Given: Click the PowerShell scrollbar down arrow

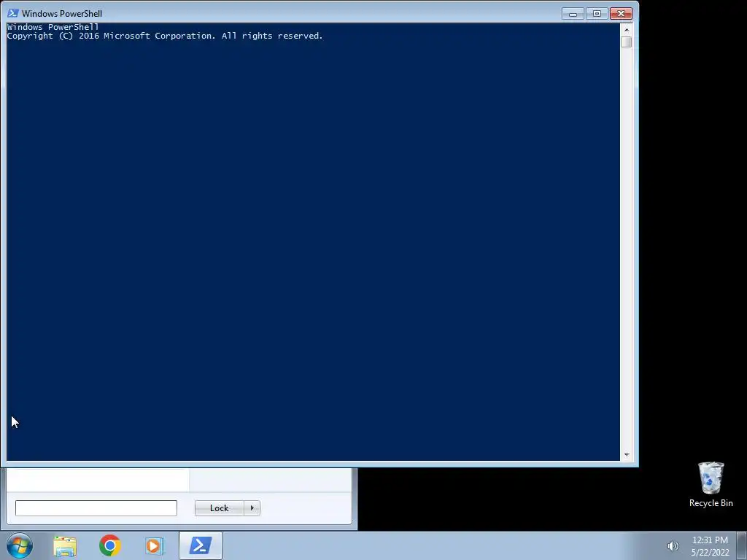Looking at the screenshot, I should coord(627,455).
